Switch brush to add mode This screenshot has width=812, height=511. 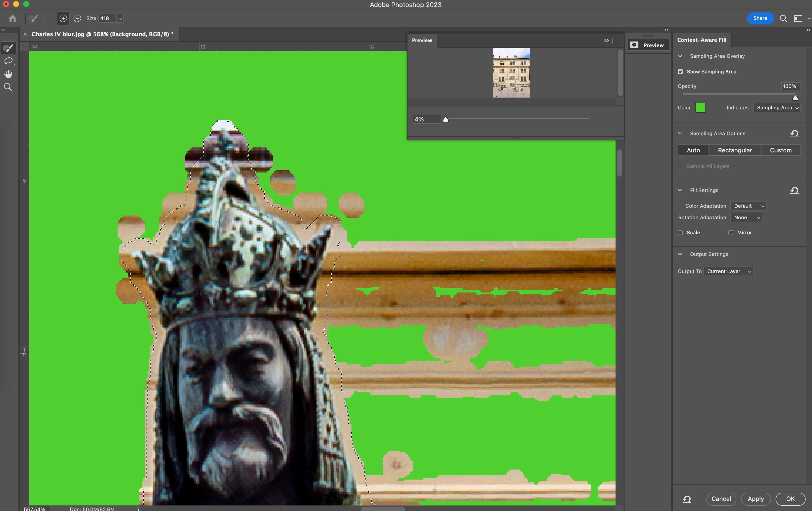click(x=63, y=18)
